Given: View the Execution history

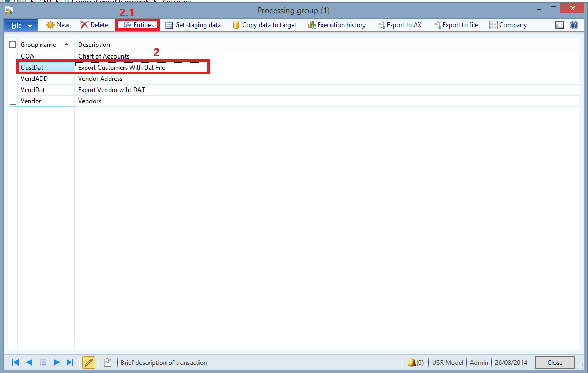Looking at the screenshot, I should coord(336,24).
